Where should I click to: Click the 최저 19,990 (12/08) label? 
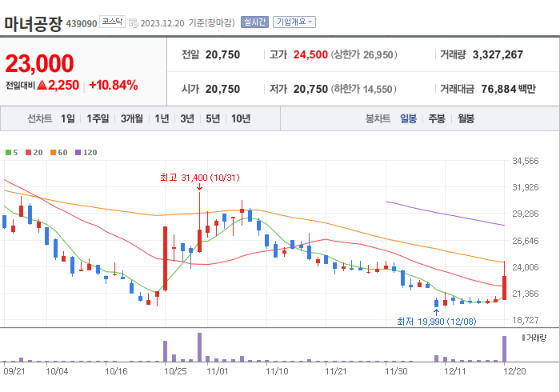[437, 322]
